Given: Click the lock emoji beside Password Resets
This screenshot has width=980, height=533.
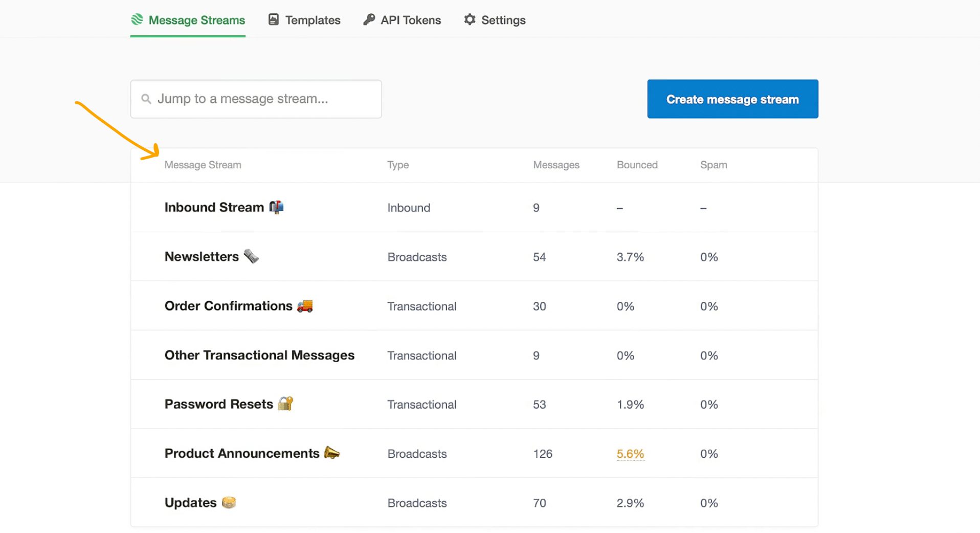Looking at the screenshot, I should pyautogui.click(x=285, y=404).
